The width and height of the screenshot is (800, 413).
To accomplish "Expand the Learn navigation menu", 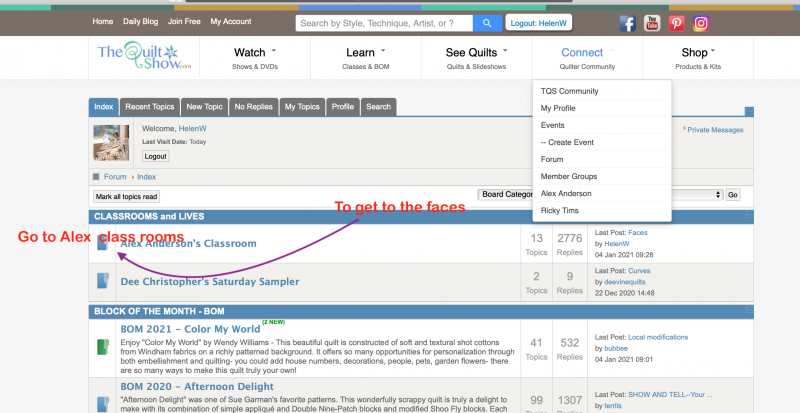I will [x=366, y=53].
